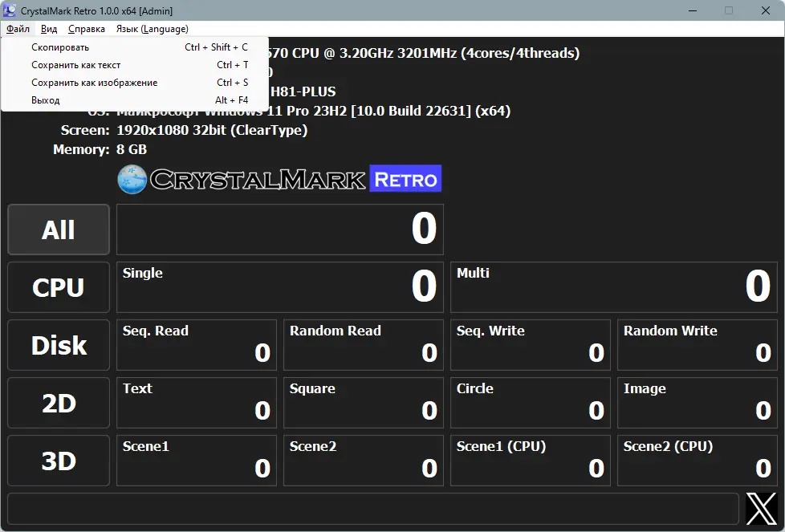Open the Вид menu
Image resolution: width=785 pixels, height=532 pixels.
tap(49, 29)
